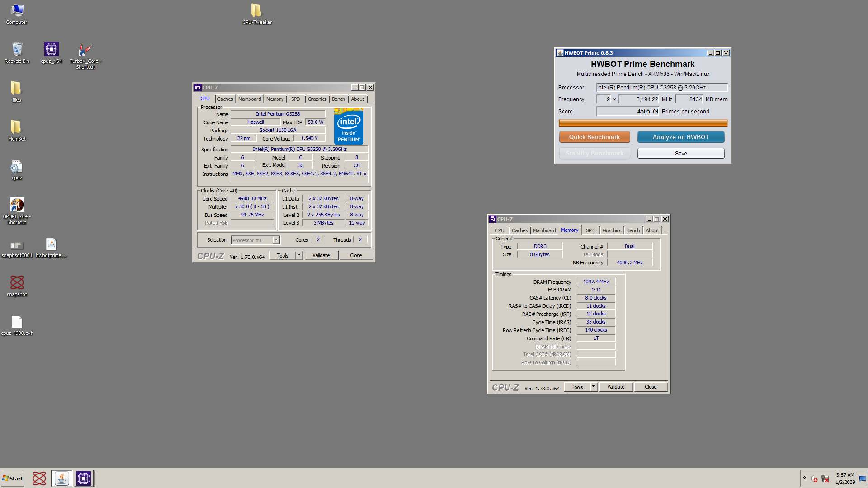The image size is (868, 488).
Task: Click Tools button in Memory window
Action: coord(577,387)
